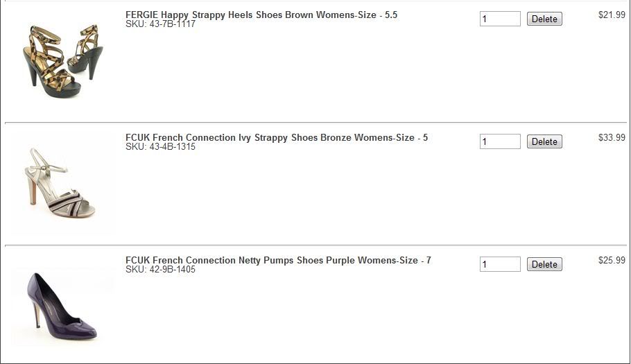Click SKU 42-9B-1405 text
631x364 pixels.
click(160, 270)
